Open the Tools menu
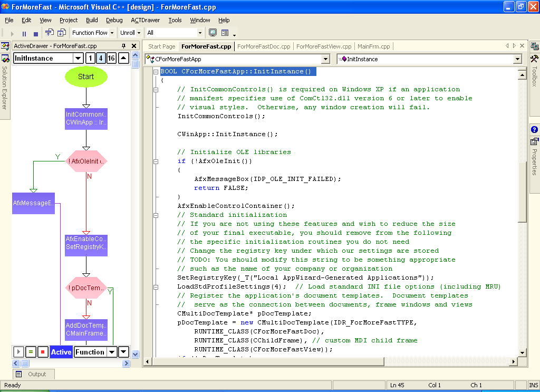 point(175,20)
